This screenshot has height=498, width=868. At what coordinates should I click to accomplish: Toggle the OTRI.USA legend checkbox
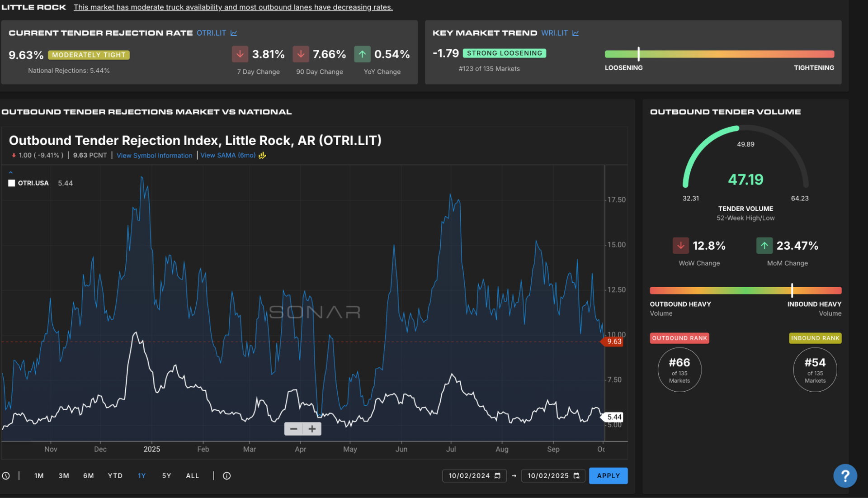coord(12,183)
